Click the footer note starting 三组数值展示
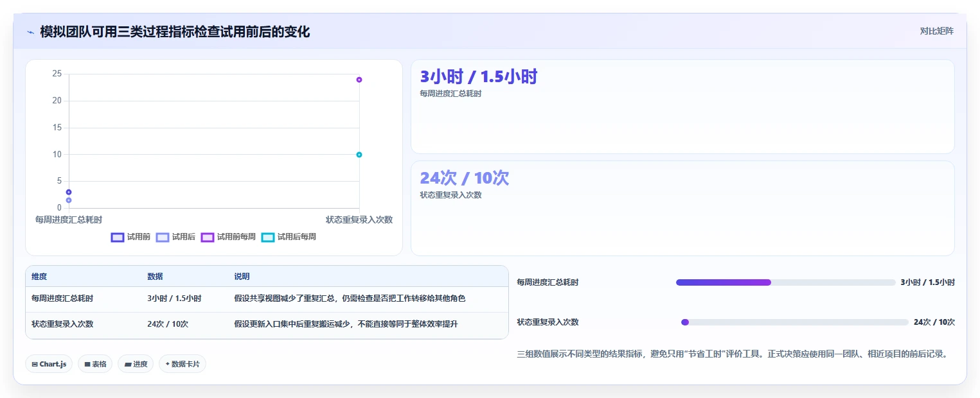980x398 pixels. coord(733,354)
